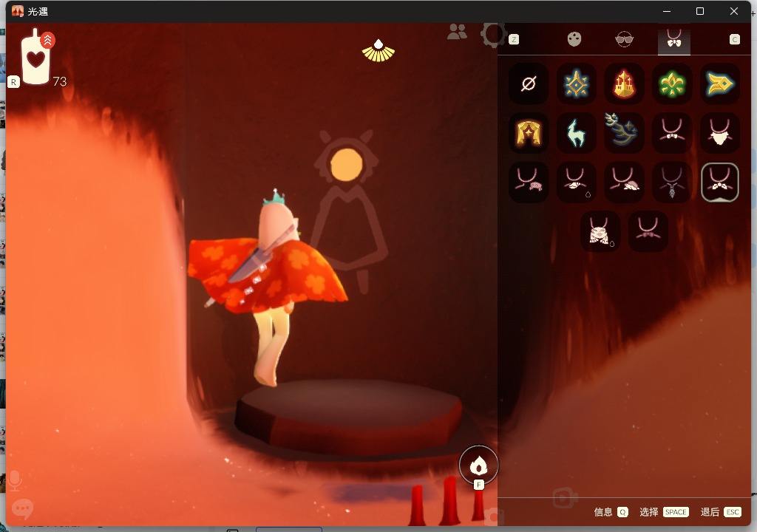Equip the crab necklace
The width and height of the screenshot is (757, 532).
click(529, 182)
